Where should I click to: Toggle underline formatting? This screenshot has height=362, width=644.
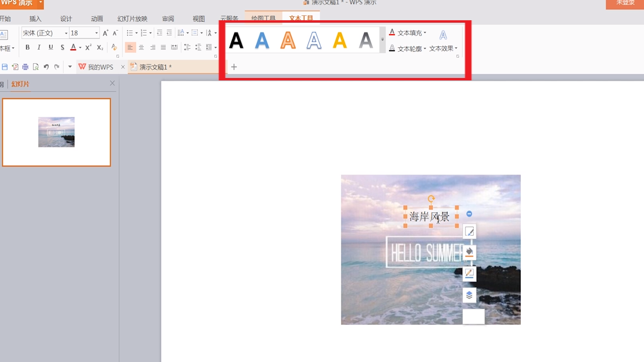click(x=50, y=47)
